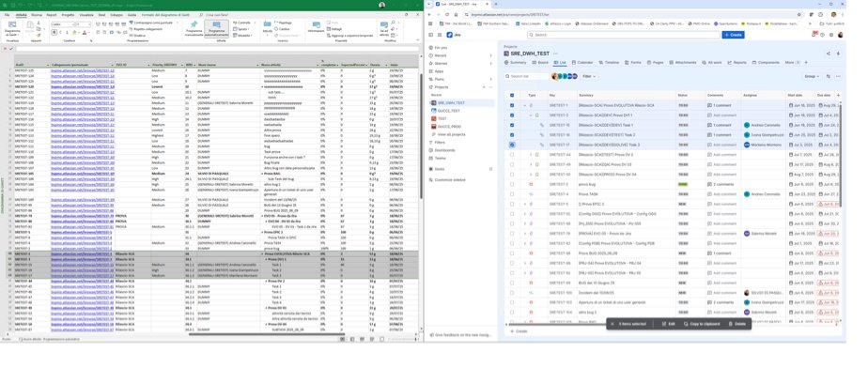868x368 pixels.
Task: Open Diagramma di Gantt view in Project ribbon
Action: point(12,29)
